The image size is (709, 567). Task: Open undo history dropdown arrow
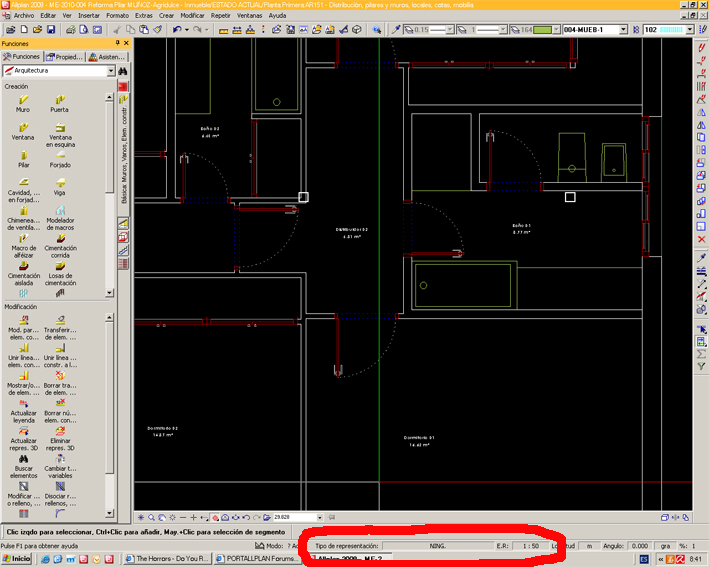pos(187,30)
